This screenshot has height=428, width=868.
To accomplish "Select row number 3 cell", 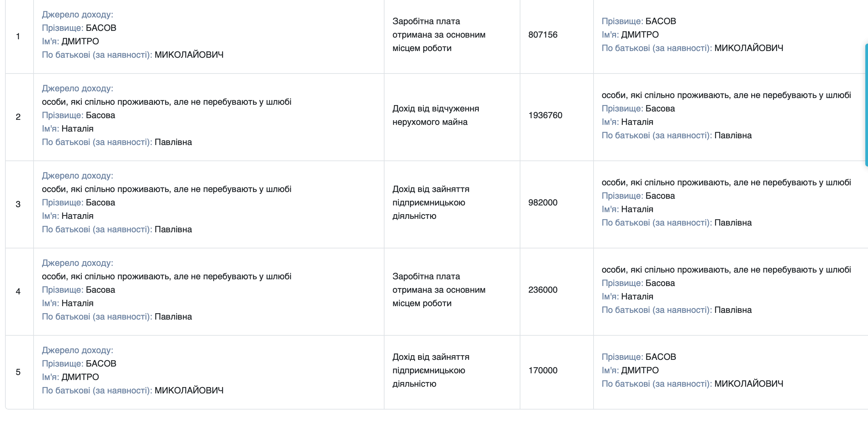I will tap(18, 204).
